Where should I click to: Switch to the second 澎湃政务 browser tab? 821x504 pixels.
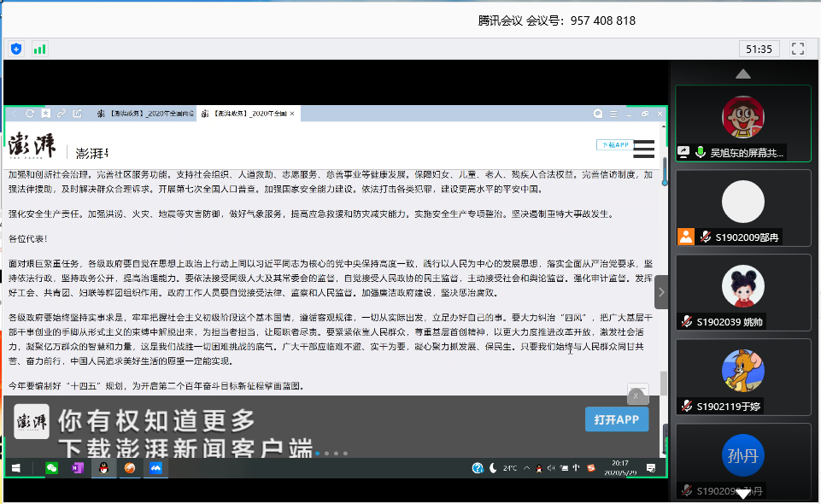(x=245, y=114)
